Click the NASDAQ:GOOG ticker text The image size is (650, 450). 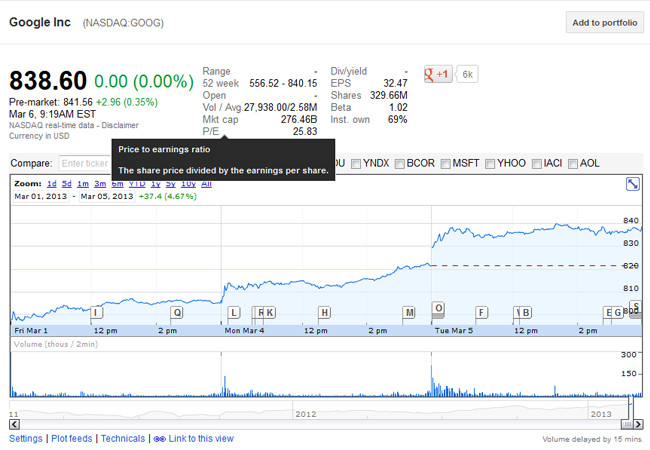123,23
